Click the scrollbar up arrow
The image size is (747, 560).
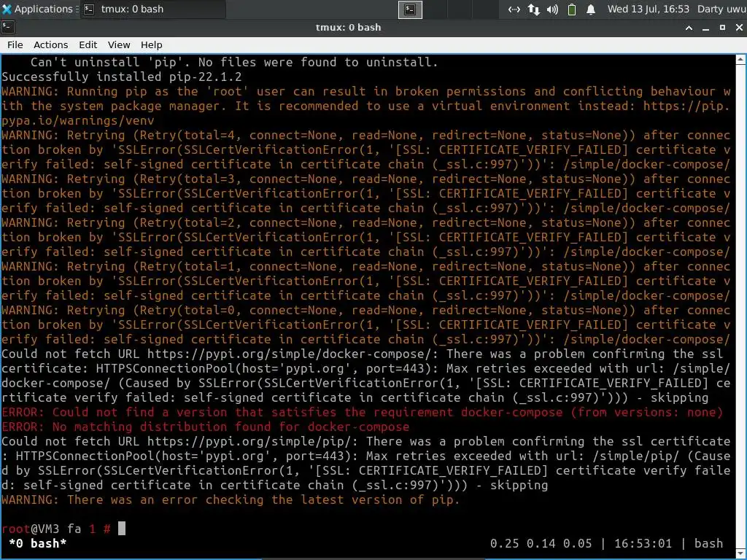point(741,60)
